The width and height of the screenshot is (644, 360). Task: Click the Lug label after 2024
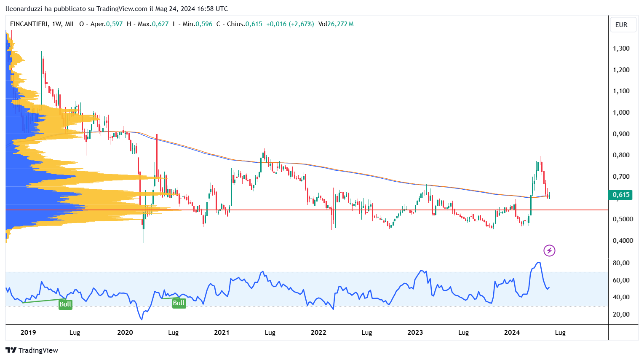point(560,333)
